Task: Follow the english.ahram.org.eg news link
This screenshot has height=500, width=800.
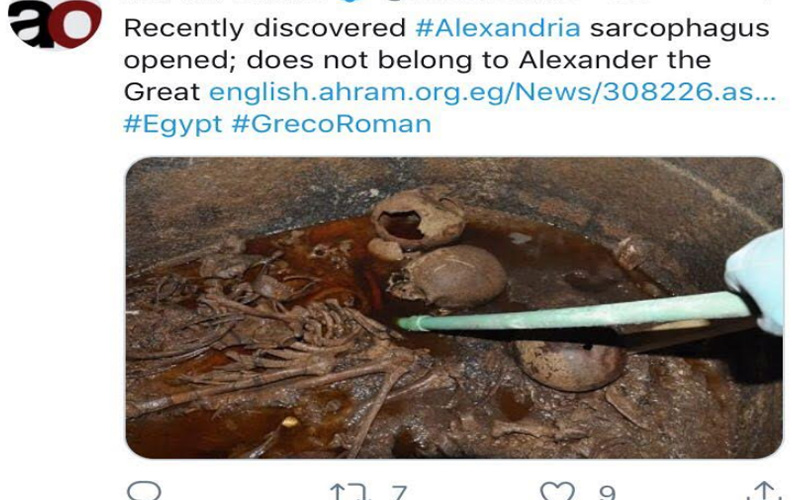Action: point(492,92)
